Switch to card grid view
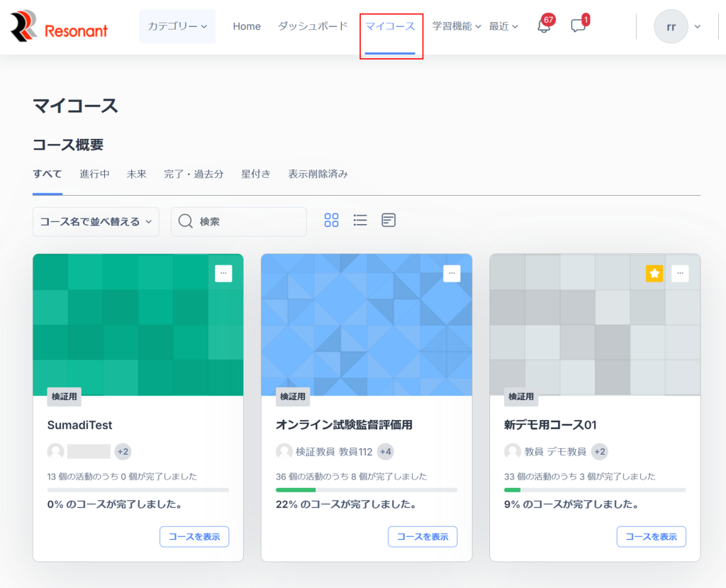This screenshot has height=588, width=726. pos(331,221)
